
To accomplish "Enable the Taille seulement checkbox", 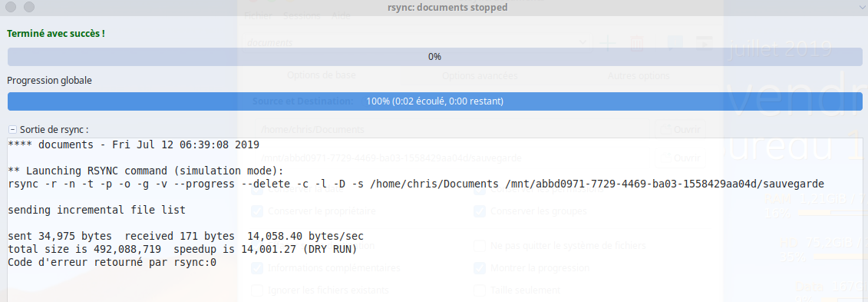I will pos(480,290).
